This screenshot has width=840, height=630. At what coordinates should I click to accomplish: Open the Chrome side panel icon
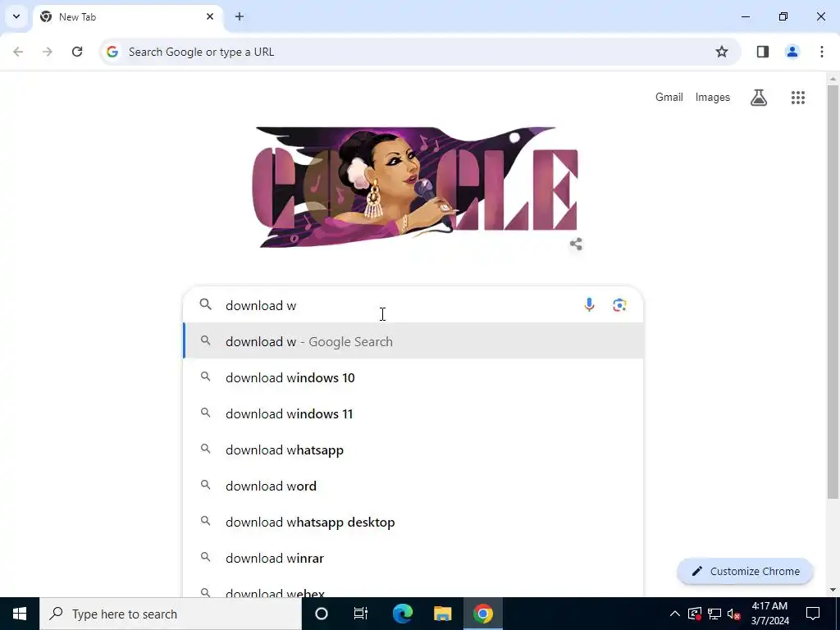tap(763, 52)
